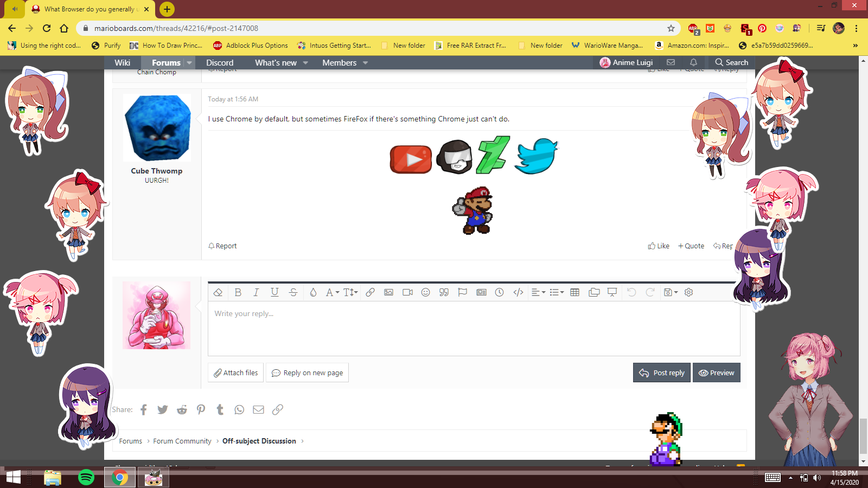Report Cube Thwomp's post
This screenshot has width=868, height=488.
click(x=222, y=246)
